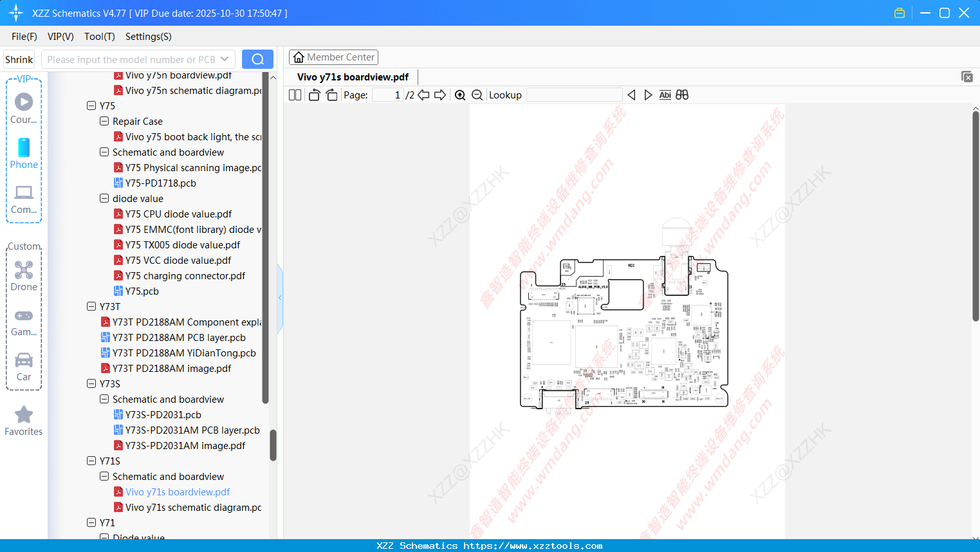Open the Tool(T) menu

(x=100, y=37)
